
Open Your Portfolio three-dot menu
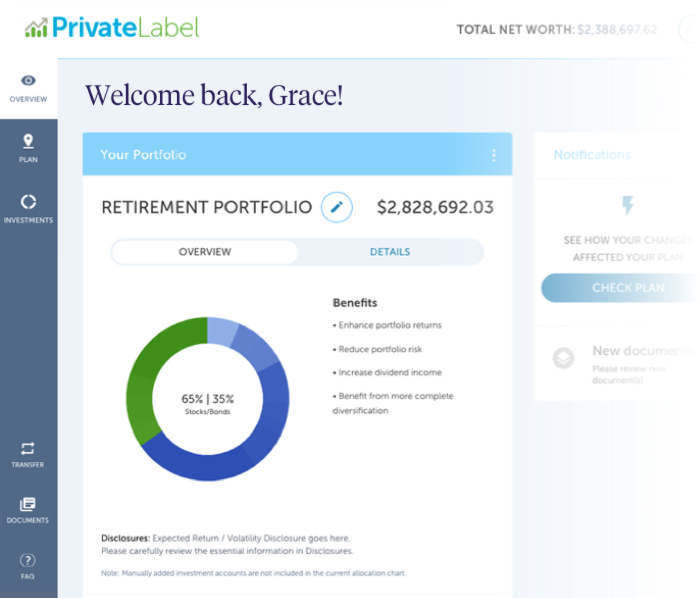494,155
